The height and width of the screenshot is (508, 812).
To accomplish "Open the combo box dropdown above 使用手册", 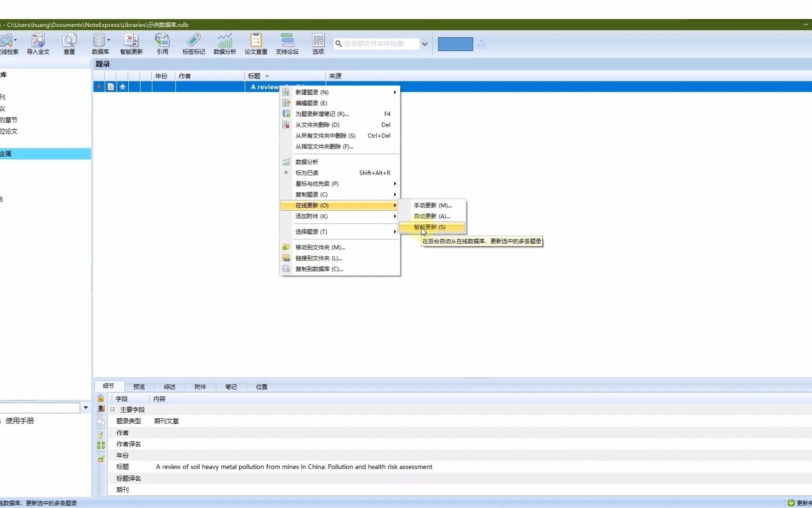I will [x=86, y=408].
